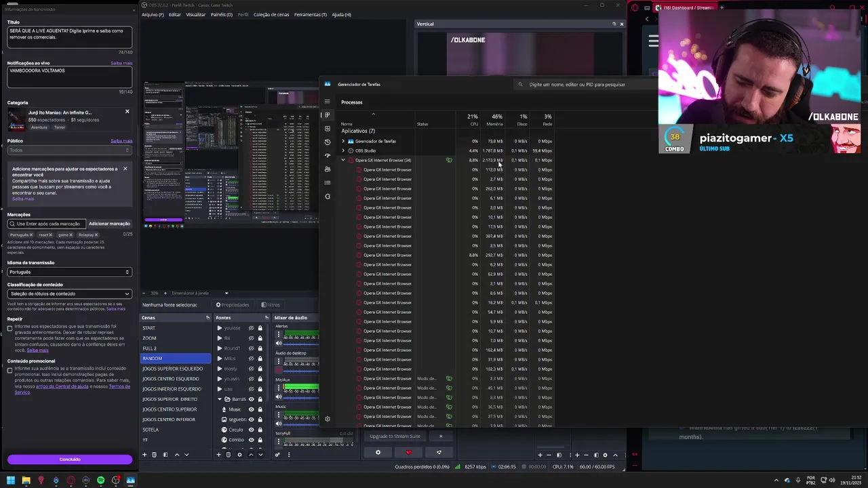Open Propriedades button above scenes
Viewport: 868px width, 488px height.
[233, 305]
